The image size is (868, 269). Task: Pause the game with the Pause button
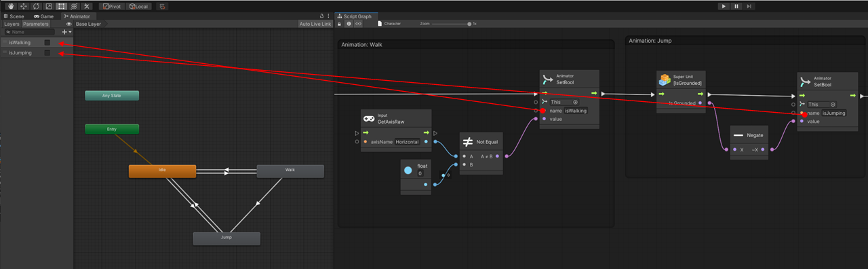tap(736, 6)
